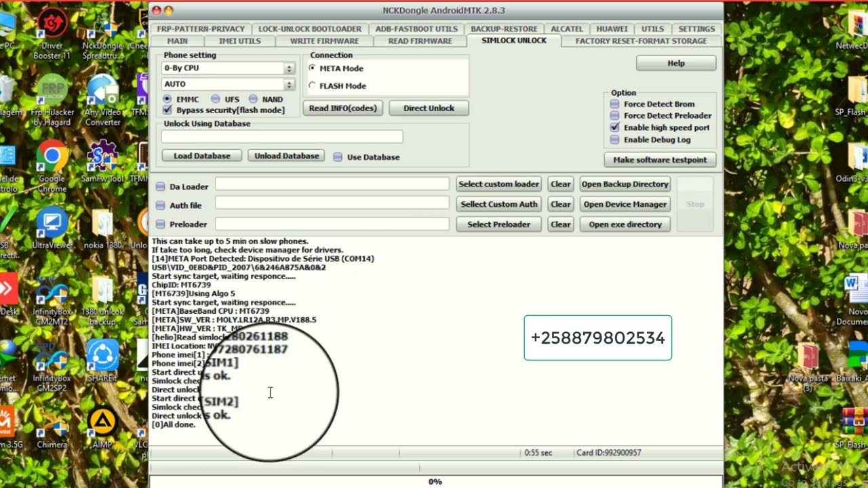Screen dimensions: 868x488
Task: Focus the Unlock Using Database field
Action: [x=282, y=137]
